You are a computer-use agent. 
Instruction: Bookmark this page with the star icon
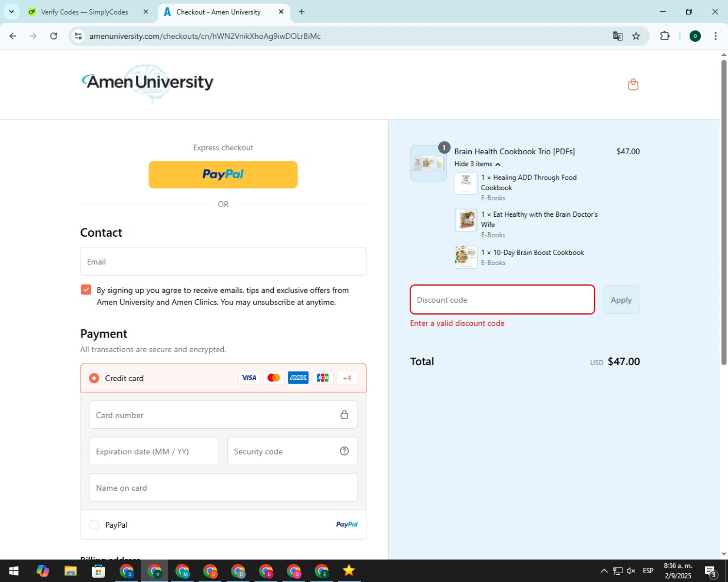(636, 36)
